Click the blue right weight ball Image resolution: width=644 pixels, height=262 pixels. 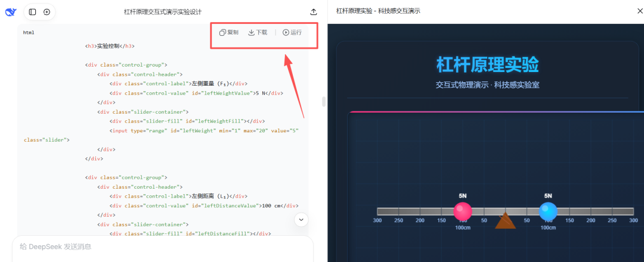click(548, 211)
